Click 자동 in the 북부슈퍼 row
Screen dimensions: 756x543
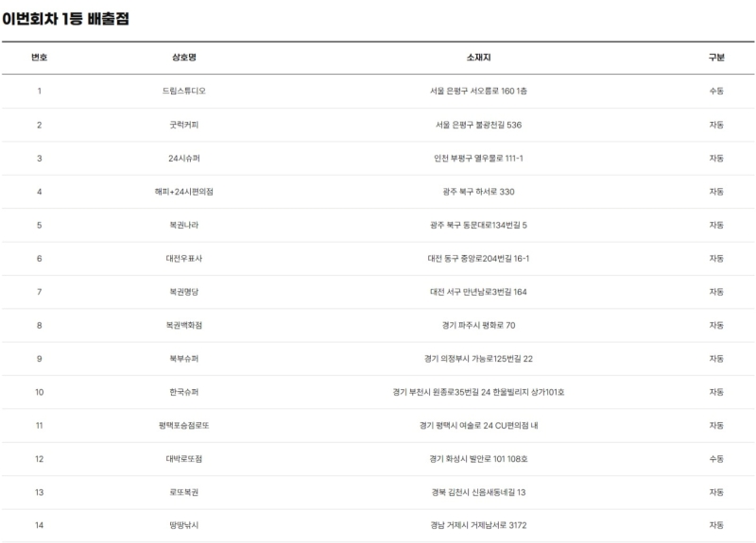(x=716, y=359)
